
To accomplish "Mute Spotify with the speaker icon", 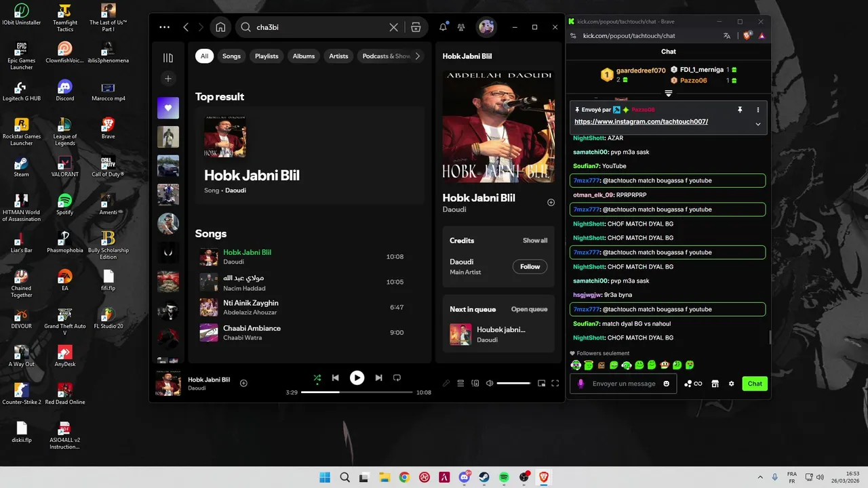I will (490, 384).
